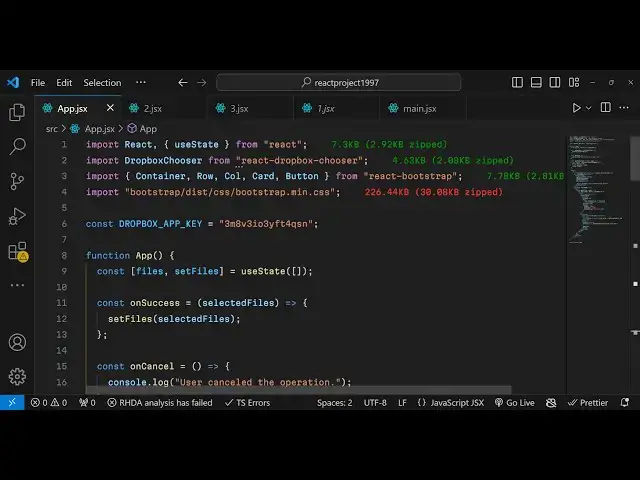The width and height of the screenshot is (640, 480).
Task: Click the code minimap preview
Action: click(x=597, y=190)
